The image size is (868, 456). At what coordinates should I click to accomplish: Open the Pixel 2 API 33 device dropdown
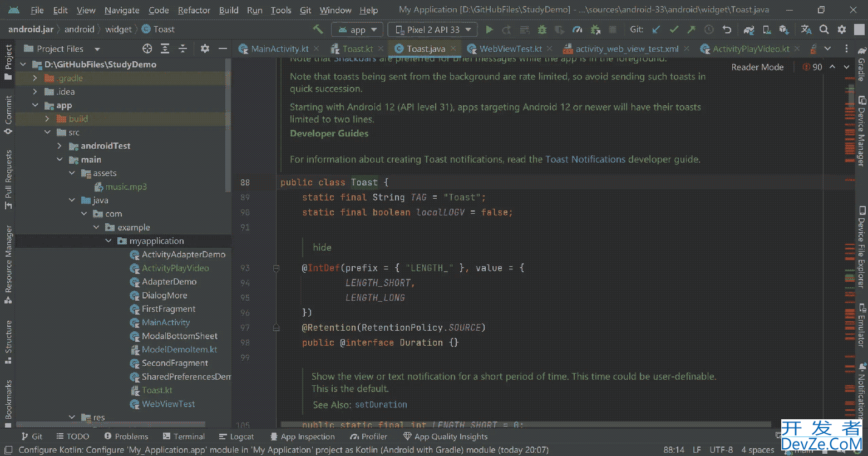coord(432,30)
